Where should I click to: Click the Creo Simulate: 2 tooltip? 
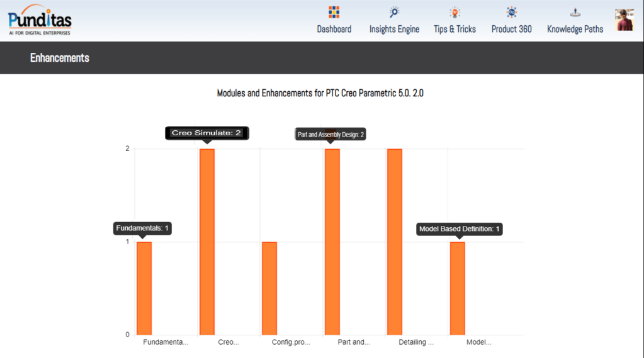(x=207, y=133)
